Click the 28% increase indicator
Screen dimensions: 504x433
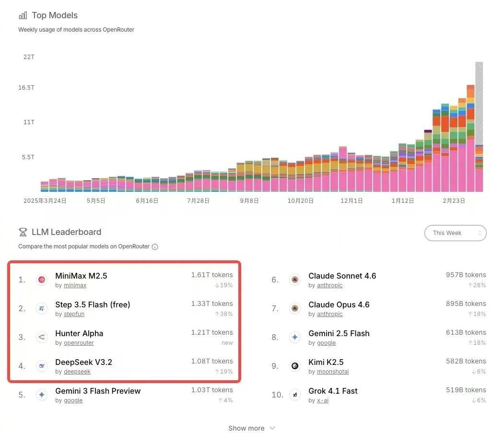pos(477,285)
